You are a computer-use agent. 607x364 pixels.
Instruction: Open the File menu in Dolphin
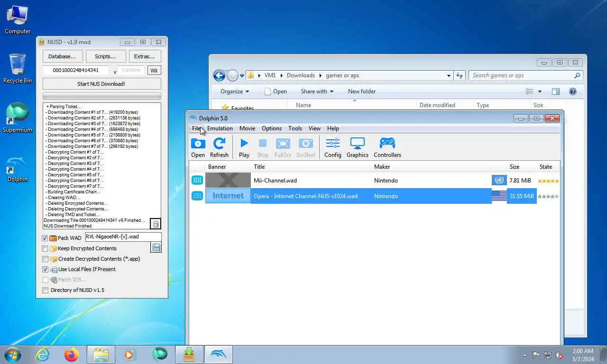[196, 128]
